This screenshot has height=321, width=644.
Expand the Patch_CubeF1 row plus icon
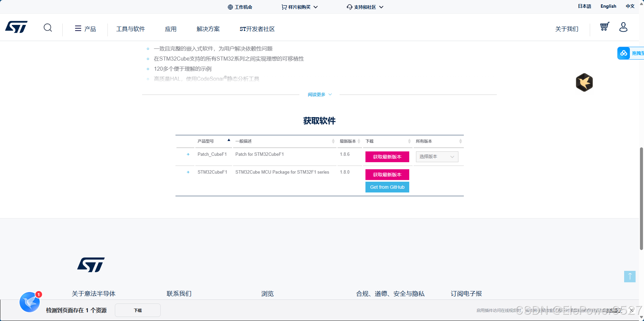pyautogui.click(x=188, y=154)
